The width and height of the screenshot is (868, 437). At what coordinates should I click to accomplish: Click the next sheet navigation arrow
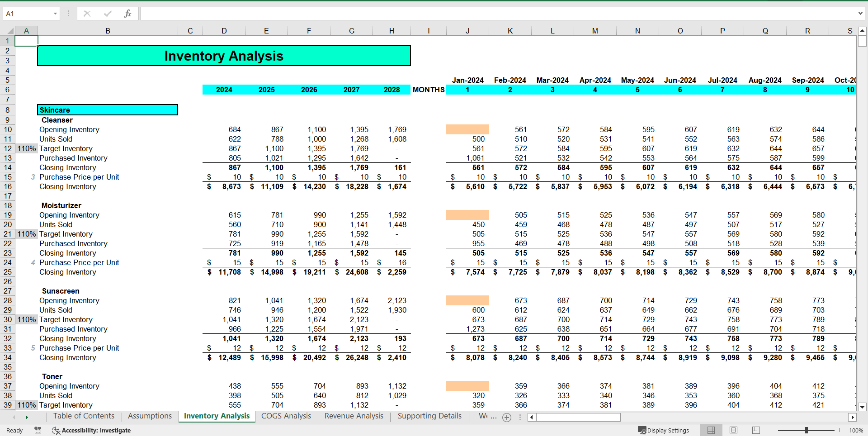pyautogui.click(x=27, y=417)
